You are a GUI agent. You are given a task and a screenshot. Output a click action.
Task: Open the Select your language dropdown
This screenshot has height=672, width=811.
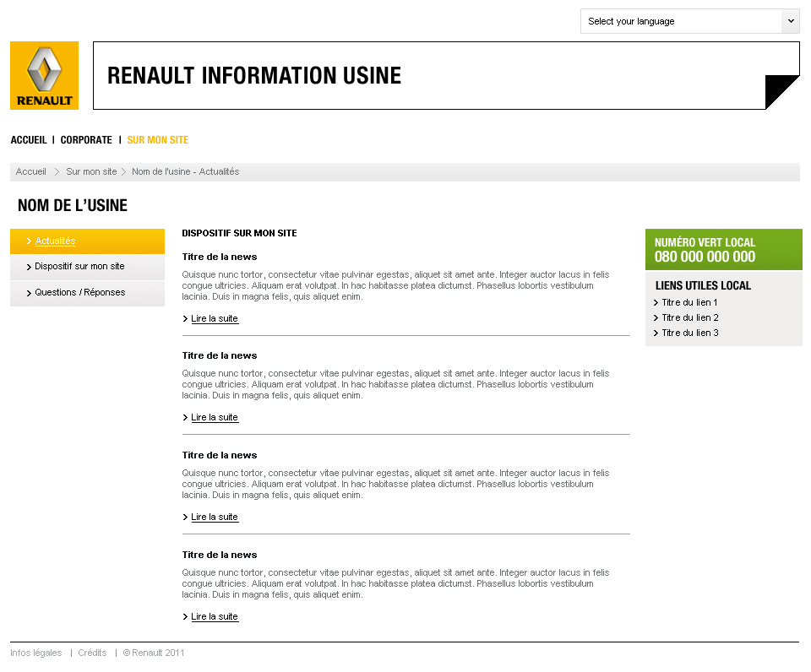click(x=690, y=21)
